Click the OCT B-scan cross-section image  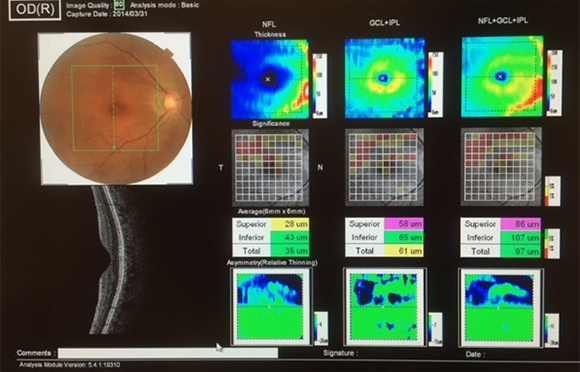tap(110, 260)
